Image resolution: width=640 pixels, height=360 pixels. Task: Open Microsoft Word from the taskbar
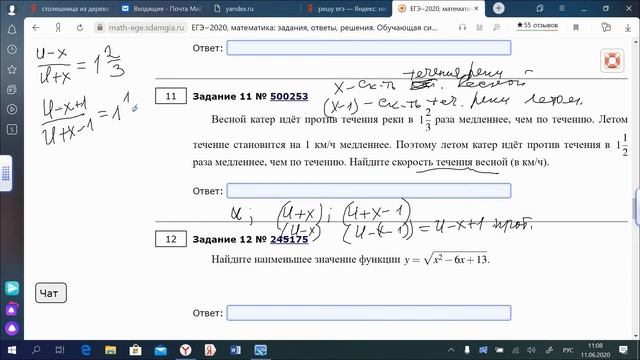coord(236,350)
